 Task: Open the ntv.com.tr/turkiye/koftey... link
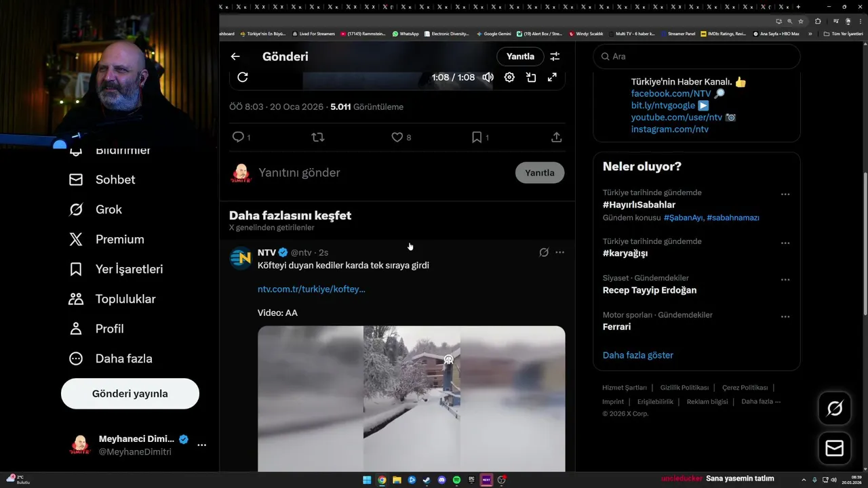311,289
